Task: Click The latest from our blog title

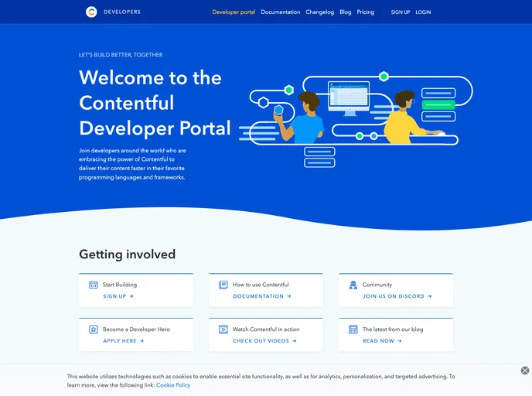Action: (x=393, y=329)
